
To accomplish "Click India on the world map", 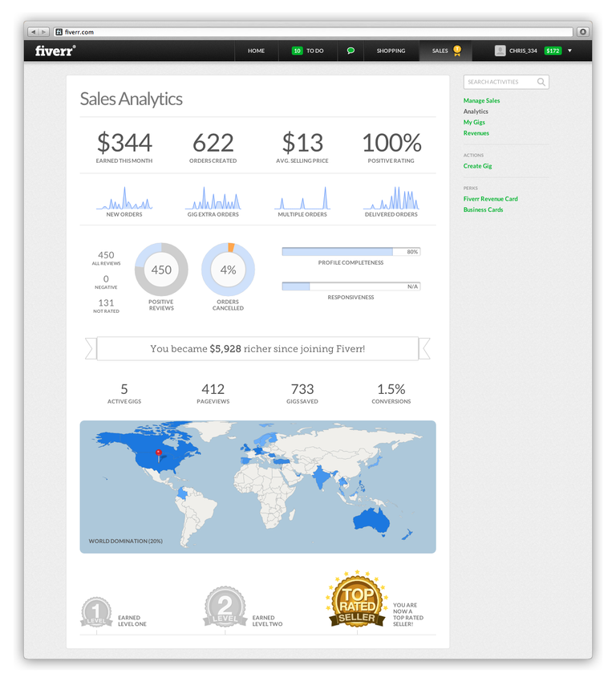I will [321, 477].
